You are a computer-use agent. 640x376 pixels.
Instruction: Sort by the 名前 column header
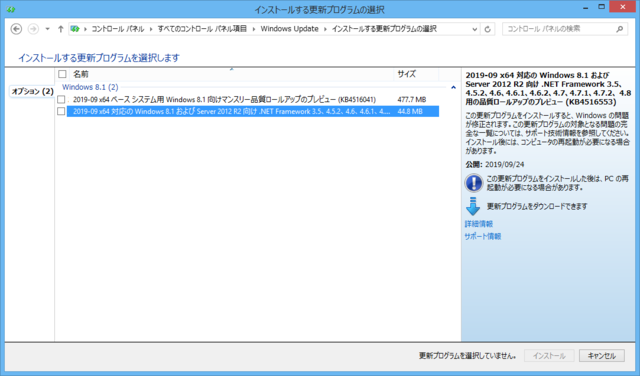pos(81,74)
